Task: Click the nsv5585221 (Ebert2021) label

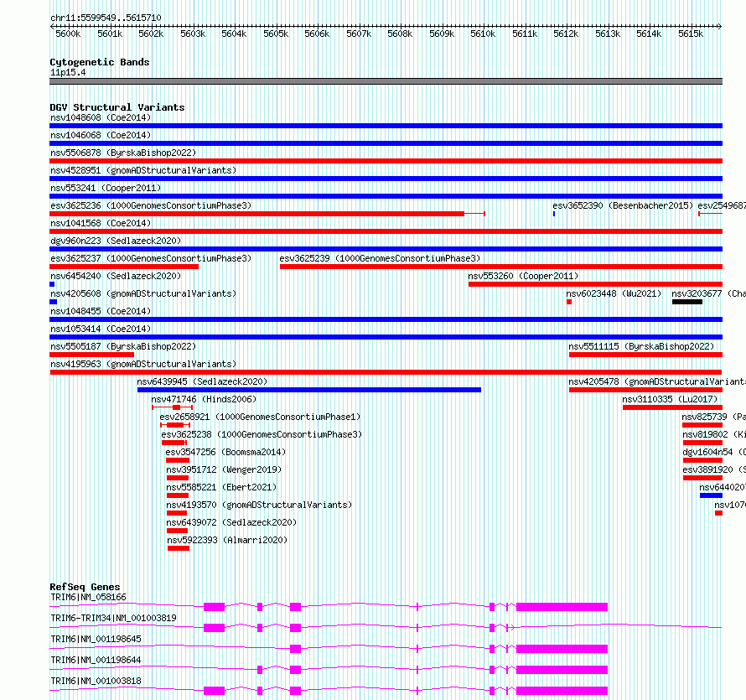Action: pos(221,487)
